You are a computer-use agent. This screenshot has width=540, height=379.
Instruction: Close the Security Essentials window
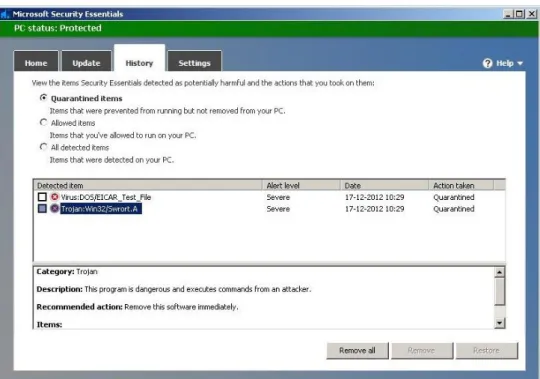[x=531, y=14]
